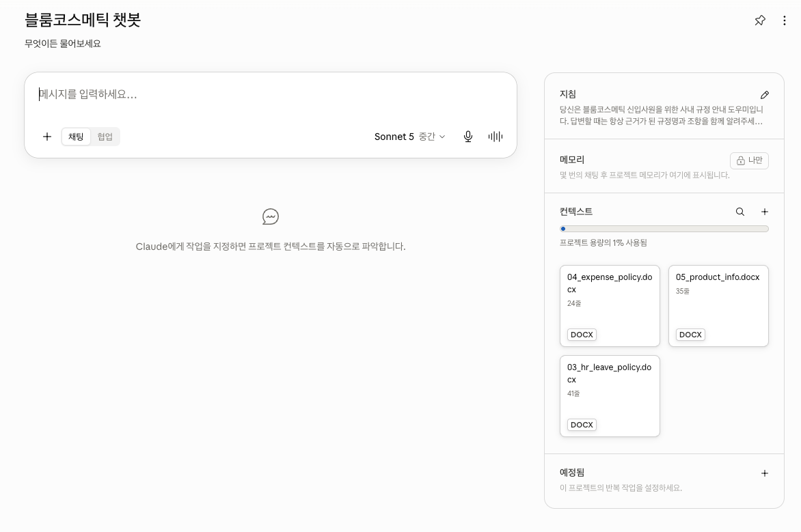The width and height of the screenshot is (801, 532).
Task: Click the project capacity progress bar
Action: pos(664,229)
